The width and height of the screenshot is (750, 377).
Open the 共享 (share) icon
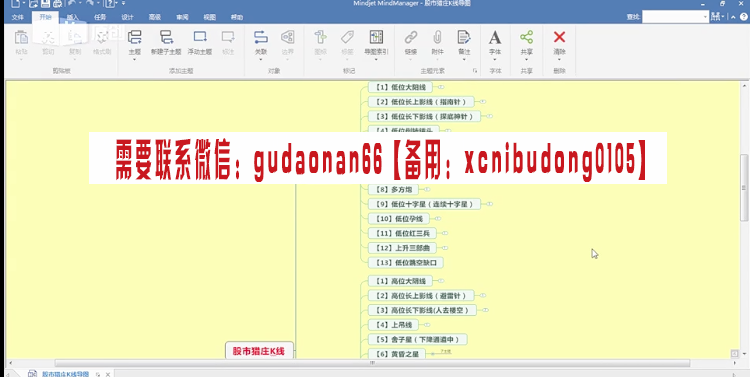(x=527, y=37)
